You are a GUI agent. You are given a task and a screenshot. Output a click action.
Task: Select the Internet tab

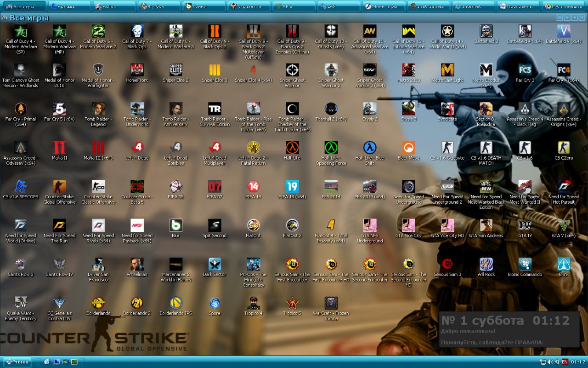tap(474, 6)
